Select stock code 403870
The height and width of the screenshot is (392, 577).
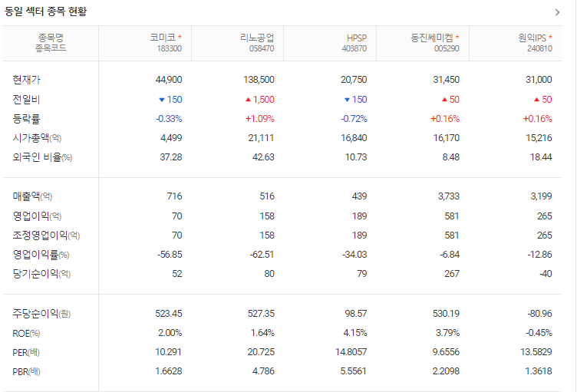point(354,48)
